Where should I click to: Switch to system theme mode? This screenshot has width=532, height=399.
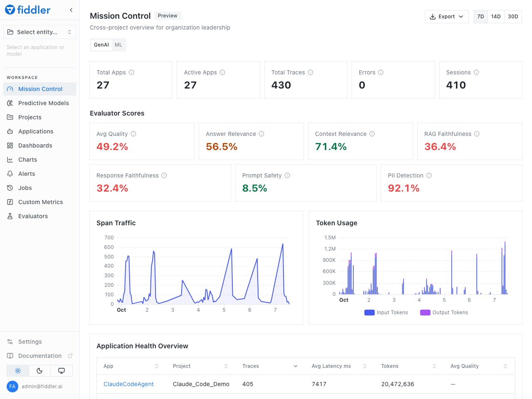click(x=62, y=371)
